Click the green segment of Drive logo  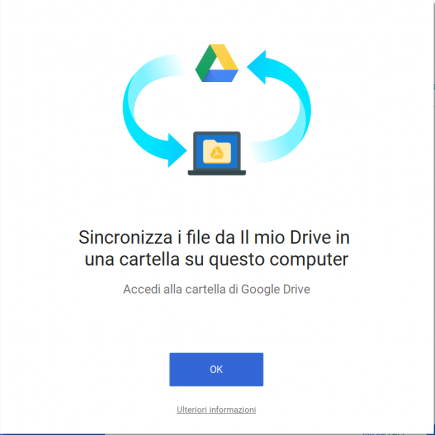tap(204, 63)
